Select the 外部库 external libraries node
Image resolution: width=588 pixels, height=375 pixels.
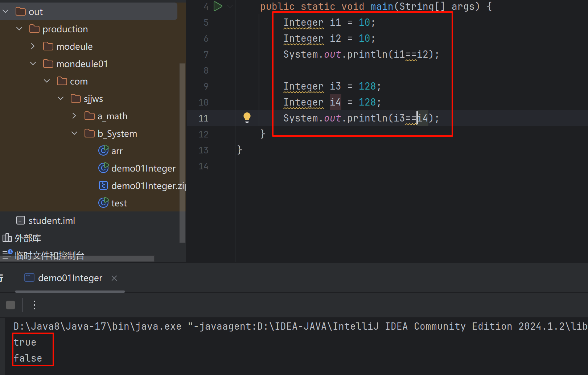pyautogui.click(x=28, y=238)
